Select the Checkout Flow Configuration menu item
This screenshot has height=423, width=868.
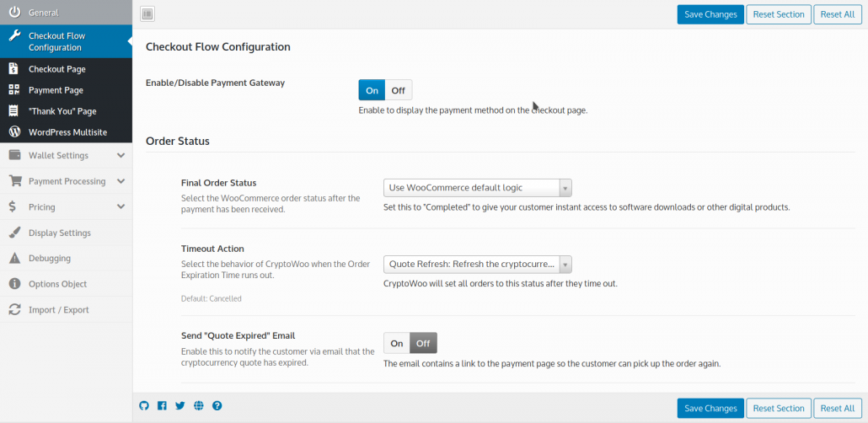(x=67, y=41)
